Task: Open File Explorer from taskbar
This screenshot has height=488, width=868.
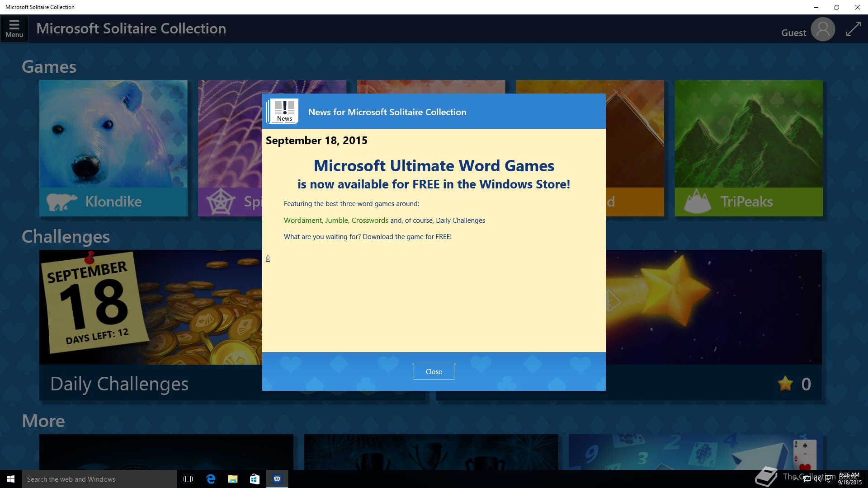Action: click(233, 479)
